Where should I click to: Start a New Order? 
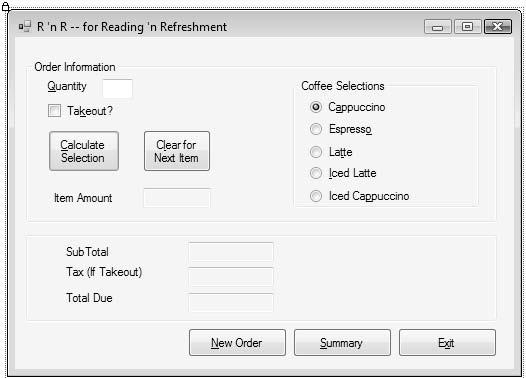pyautogui.click(x=237, y=342)
